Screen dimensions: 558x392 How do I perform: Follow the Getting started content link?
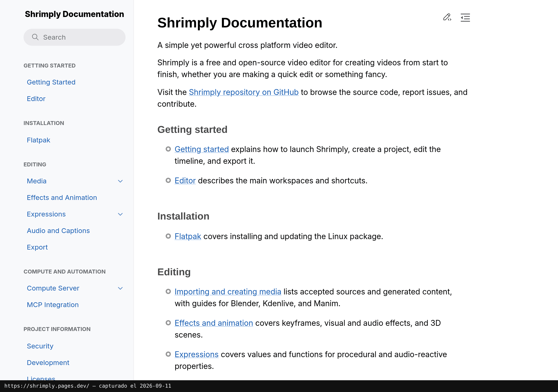click(201, 149)
